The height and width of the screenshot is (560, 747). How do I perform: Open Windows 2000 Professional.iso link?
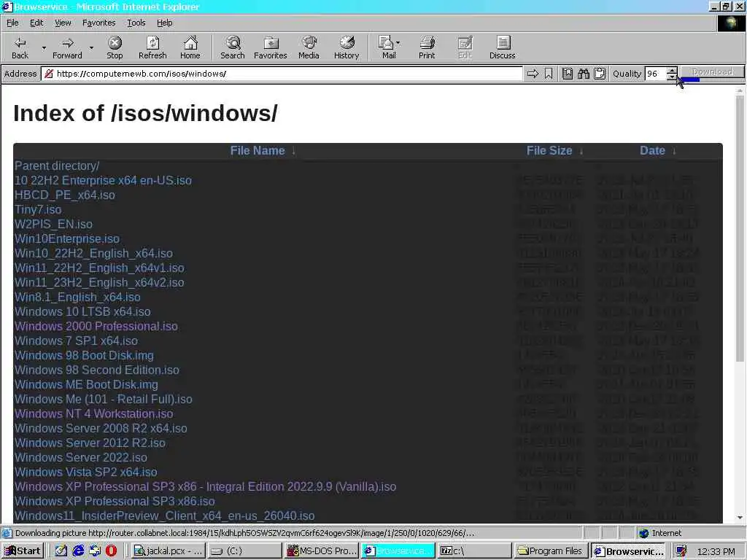tap(96, 326)
